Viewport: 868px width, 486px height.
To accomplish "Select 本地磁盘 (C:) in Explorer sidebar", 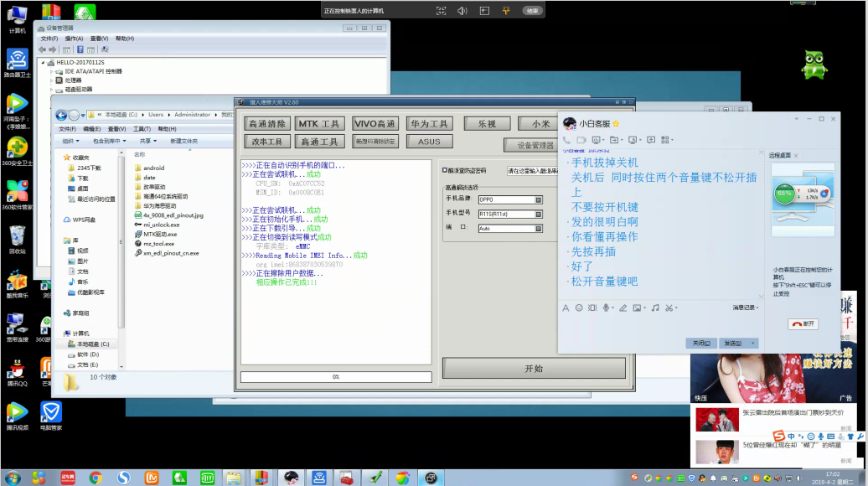I will click(93, 344).
